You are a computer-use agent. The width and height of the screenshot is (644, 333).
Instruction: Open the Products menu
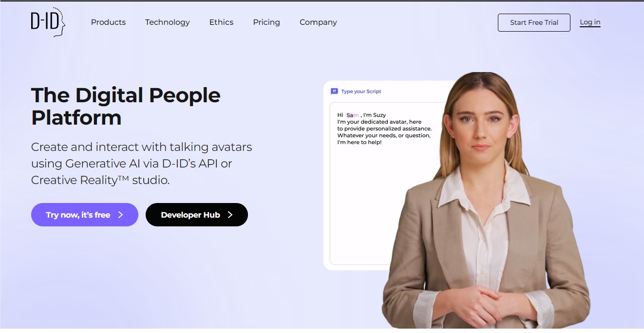pos(108,22)
